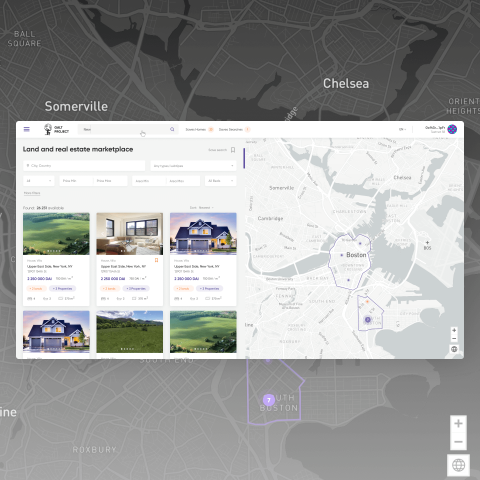Click the More filters link
Screen dimensions: 480x480
[32, 193]
